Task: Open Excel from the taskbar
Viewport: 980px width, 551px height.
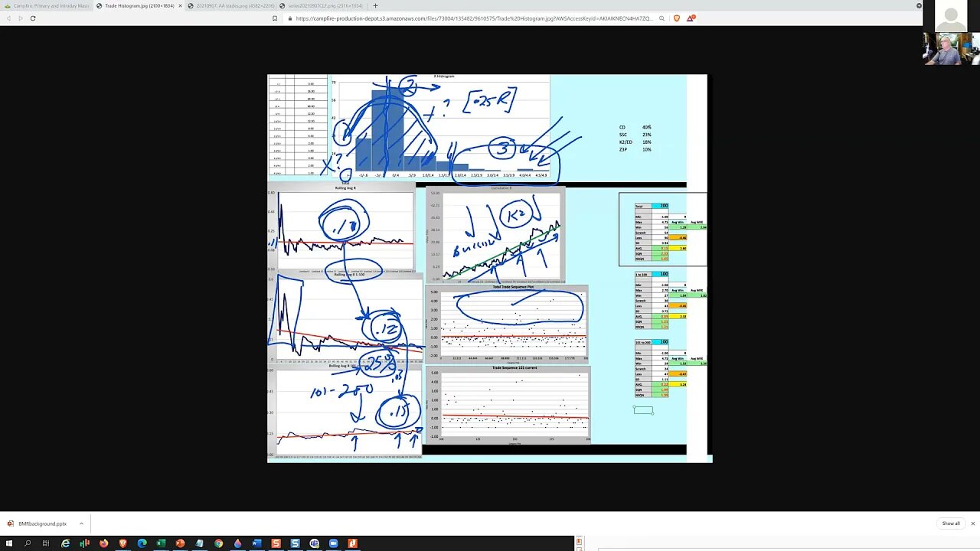Action: (x=162, y=543)
